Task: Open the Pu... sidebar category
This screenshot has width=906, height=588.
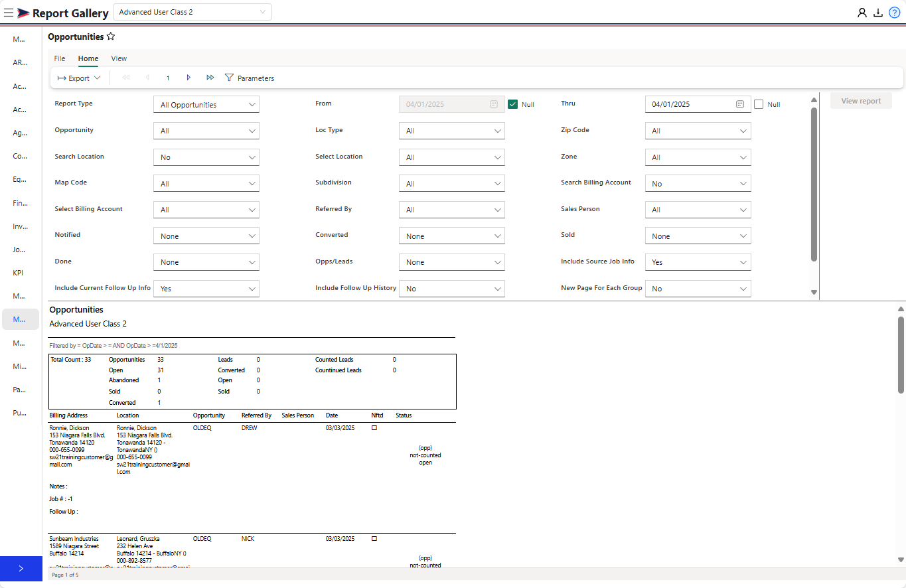Action: click(20, 413)
